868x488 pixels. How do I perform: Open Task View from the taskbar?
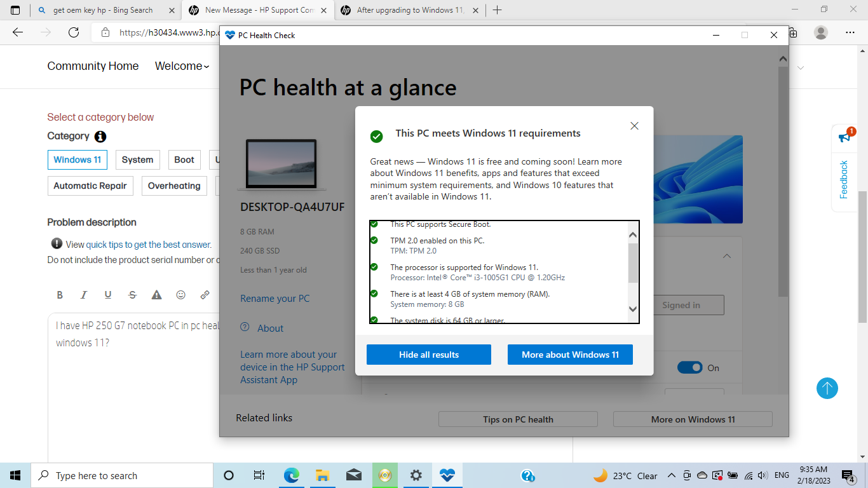point(259,475)
